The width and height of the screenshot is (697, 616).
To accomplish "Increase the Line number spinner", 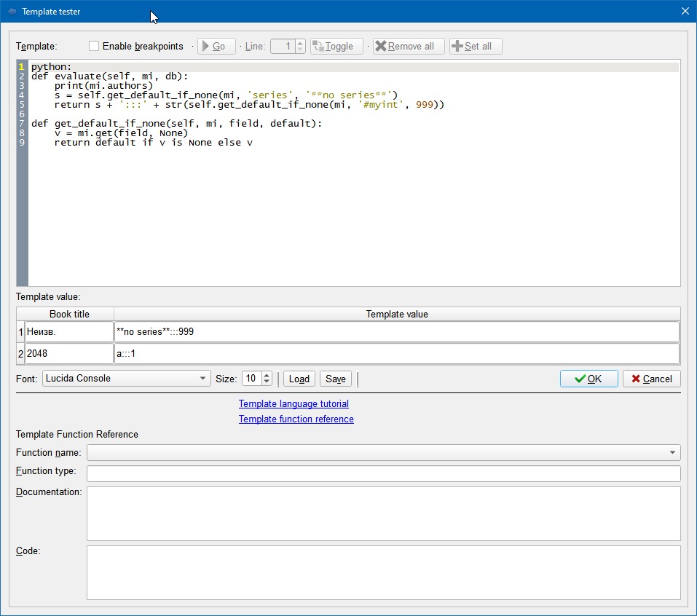I will [300, 43].
